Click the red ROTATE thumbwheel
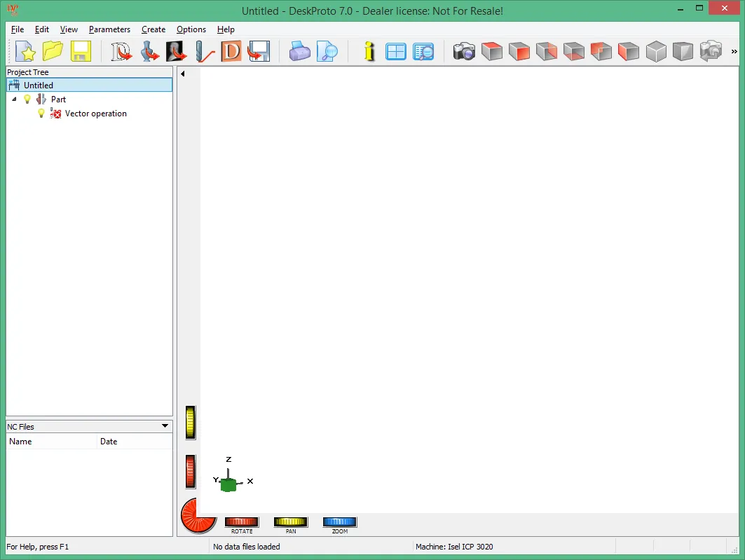The height and width of the screenshot is (560, 745). point(241,521)
